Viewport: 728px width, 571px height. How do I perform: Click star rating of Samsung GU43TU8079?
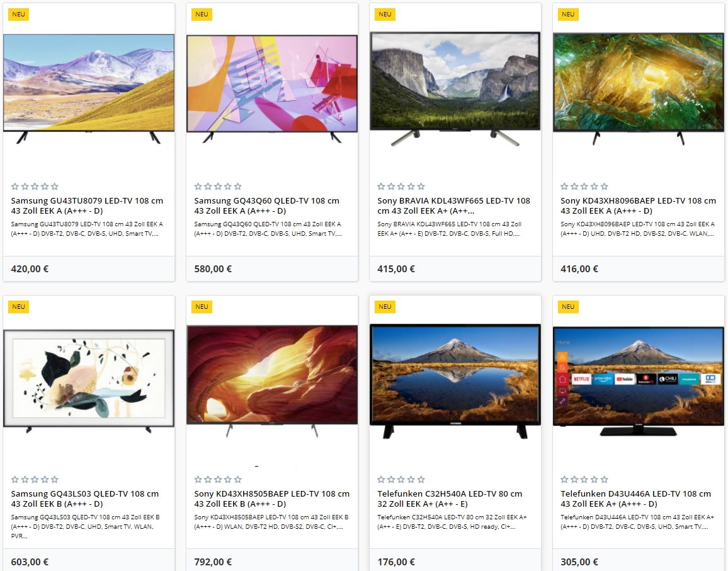coord(35,187)
